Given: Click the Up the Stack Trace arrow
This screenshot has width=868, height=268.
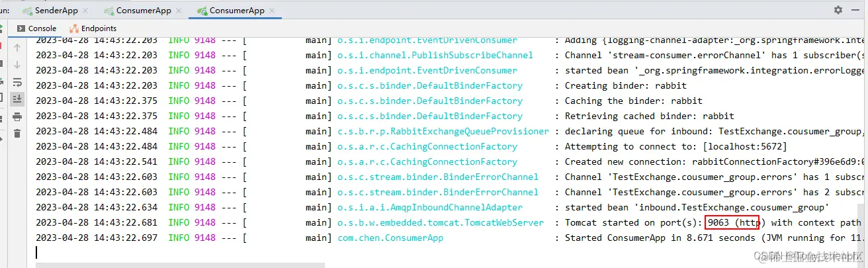Looking at the screenshot, I should coord(17,48).
